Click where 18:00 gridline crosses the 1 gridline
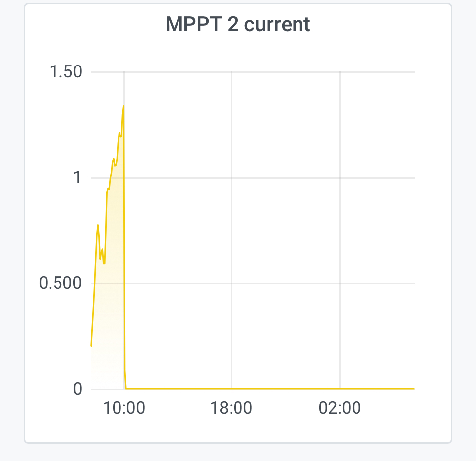This screenshot has height=461, width=476. [x=232, y=178]
